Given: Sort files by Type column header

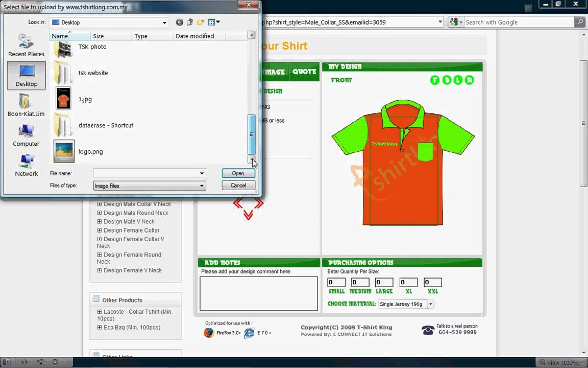Looking at the screenshot, I should [x=152, y=36].
